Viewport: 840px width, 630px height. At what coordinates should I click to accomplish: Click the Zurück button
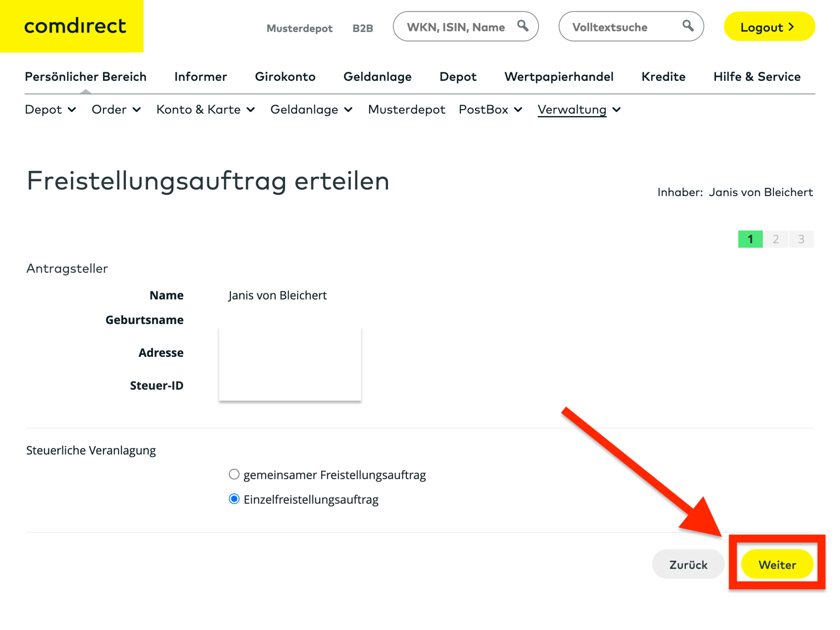point(688,564)
